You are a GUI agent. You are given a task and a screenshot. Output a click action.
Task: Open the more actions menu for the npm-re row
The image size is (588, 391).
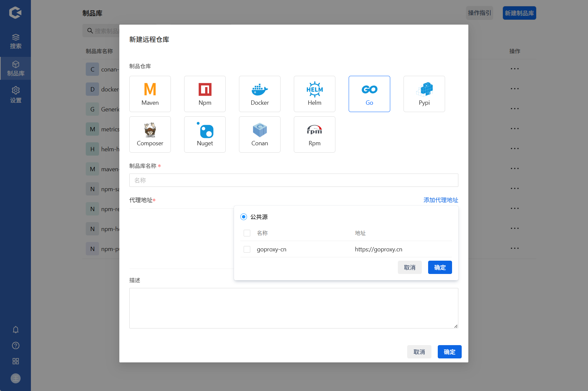pos(515,208)
